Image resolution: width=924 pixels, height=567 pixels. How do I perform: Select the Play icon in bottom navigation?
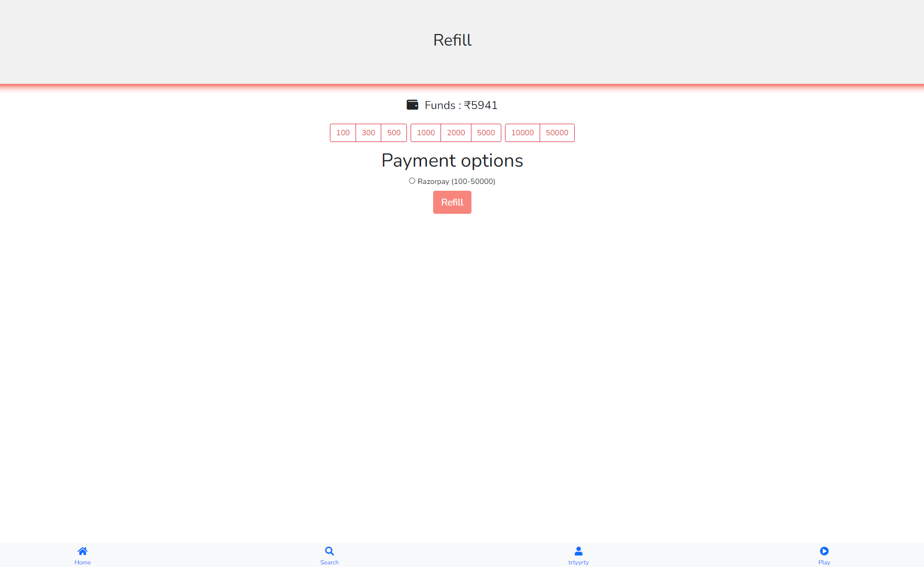[824, 551]
